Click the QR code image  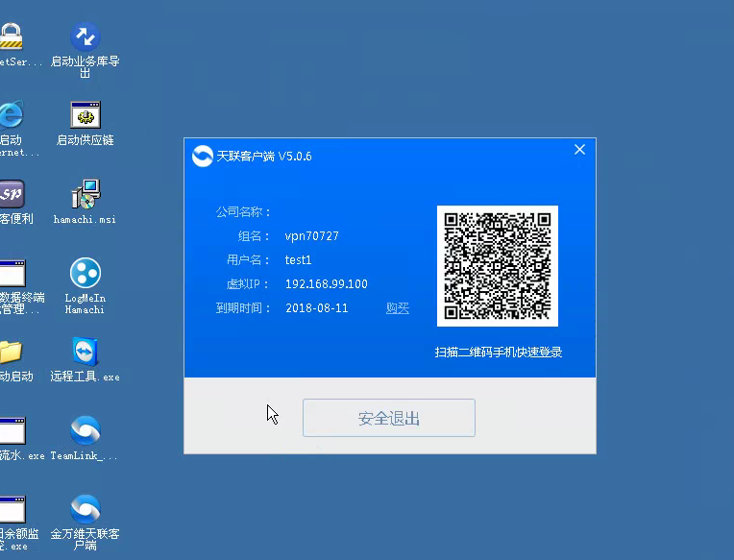pyautogui.click(x=497, y=266)
